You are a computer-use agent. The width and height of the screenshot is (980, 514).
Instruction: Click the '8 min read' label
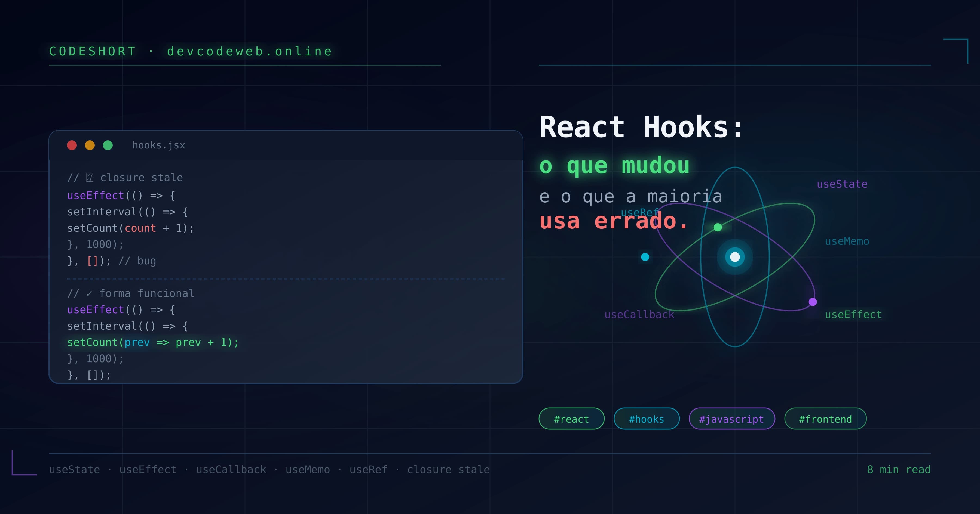(899, 469)
